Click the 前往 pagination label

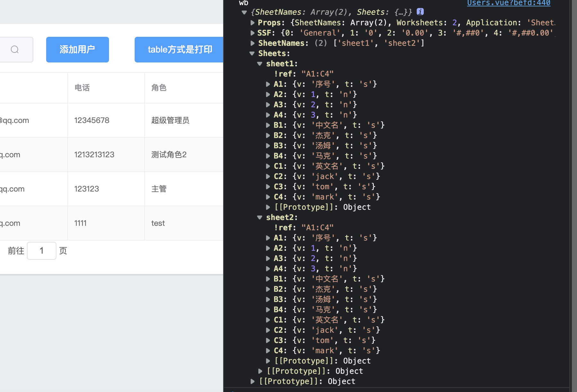(x=16, y=251)
